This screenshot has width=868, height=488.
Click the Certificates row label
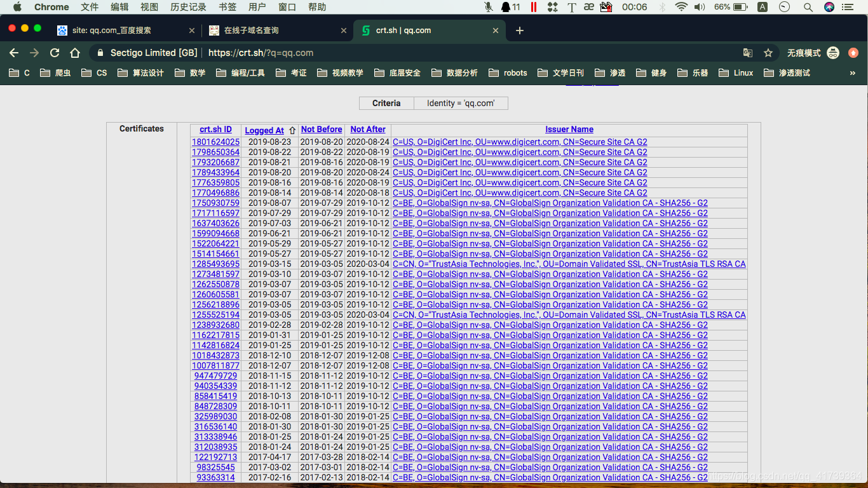click(x=142, y=128)
